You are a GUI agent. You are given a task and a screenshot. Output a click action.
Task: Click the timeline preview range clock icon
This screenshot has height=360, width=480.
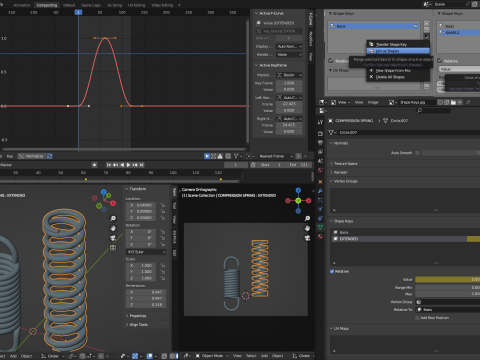click(253, 165)
